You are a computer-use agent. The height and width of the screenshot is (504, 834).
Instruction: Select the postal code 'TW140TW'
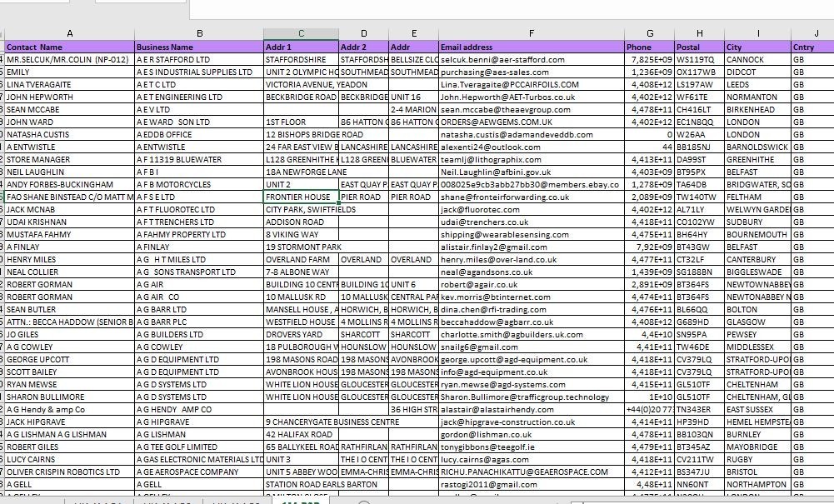coord(699,197)
